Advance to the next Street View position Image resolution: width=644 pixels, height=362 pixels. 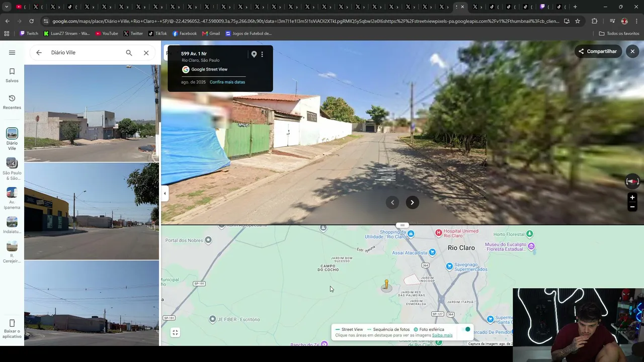pos(412,202)
